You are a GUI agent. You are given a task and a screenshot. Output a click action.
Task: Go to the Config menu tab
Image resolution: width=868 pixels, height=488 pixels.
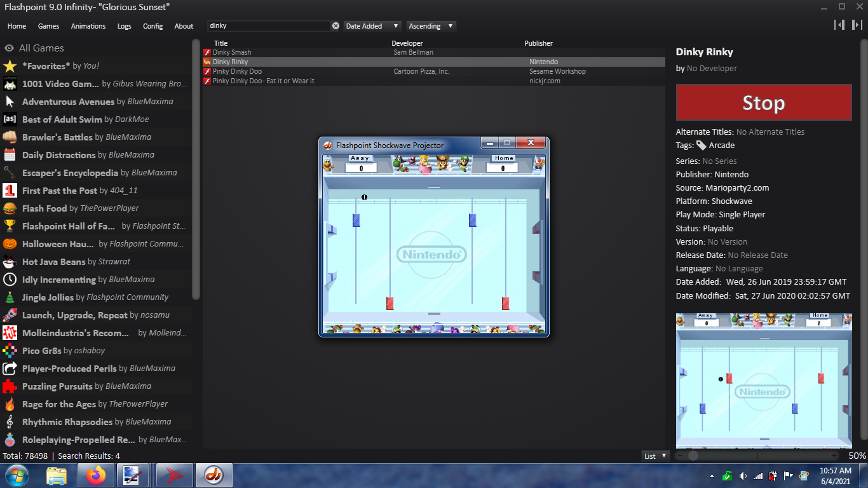pos(153,26)
